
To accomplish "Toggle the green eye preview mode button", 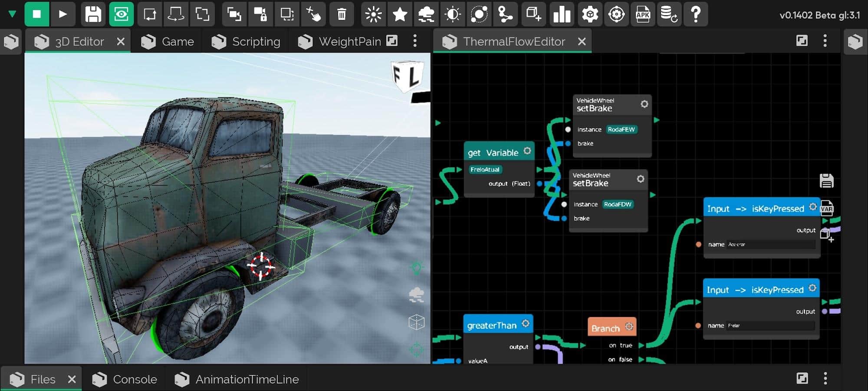I will click(x=121, y=14).
